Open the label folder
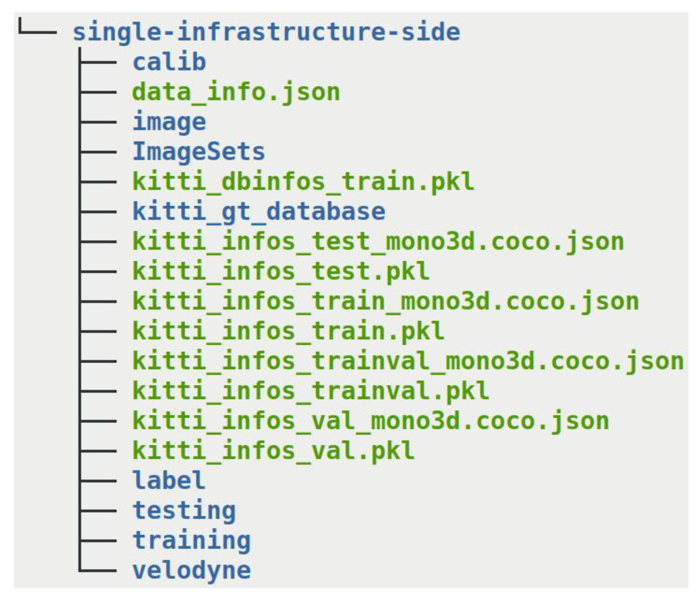This screenshot has height=598, width=700. click(169, 480)
